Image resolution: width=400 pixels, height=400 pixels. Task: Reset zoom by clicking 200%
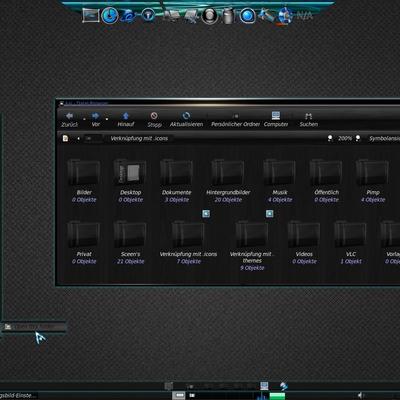pyautogui.click(x=344, y=138)
